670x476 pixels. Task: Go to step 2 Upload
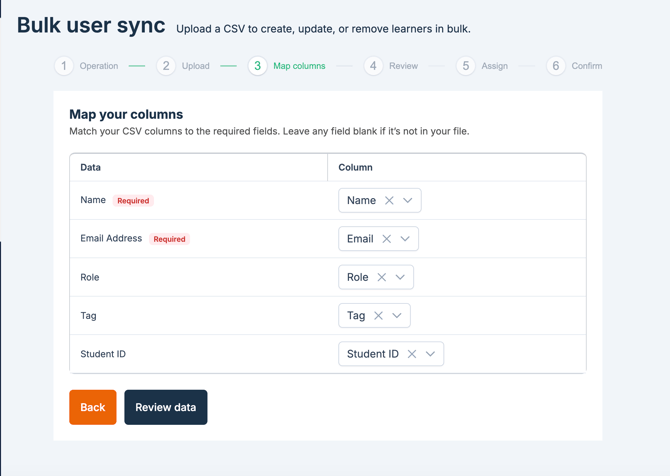183,66
